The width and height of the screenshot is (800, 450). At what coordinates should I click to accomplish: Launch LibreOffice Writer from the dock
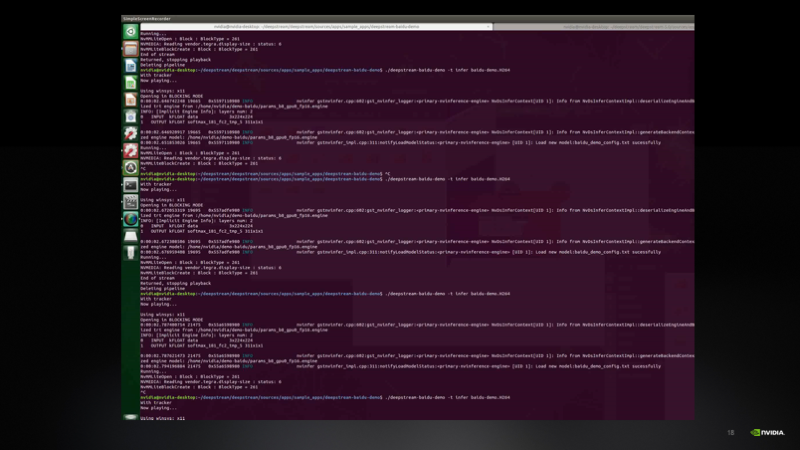(131, 66)
